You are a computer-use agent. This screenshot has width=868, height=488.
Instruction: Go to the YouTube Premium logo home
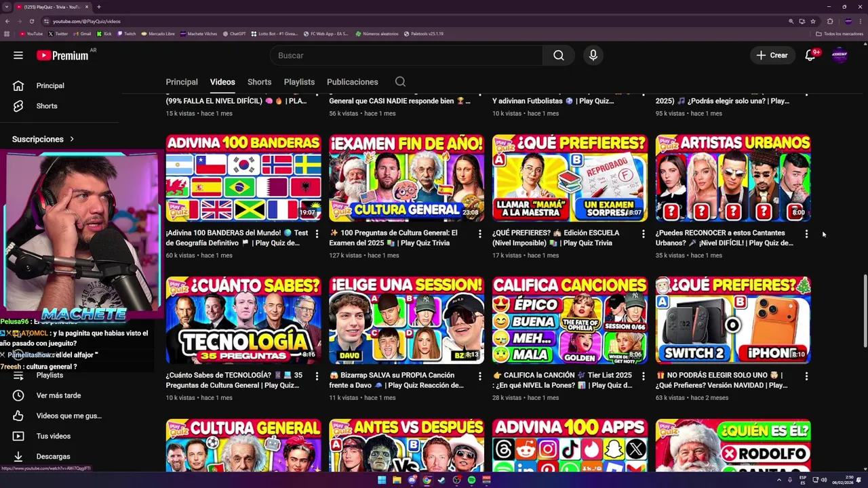[62, 56]
